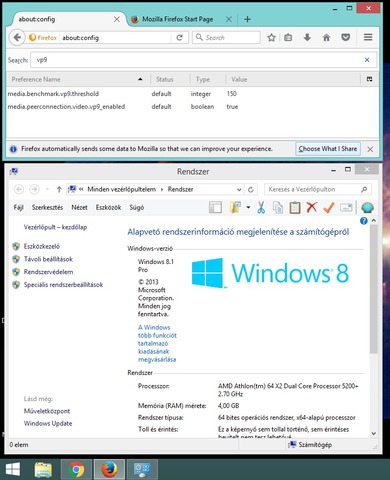Open Műveletközpont link
Image resolution: width=390 pixels, height=480 pixels.
[47, 411]
